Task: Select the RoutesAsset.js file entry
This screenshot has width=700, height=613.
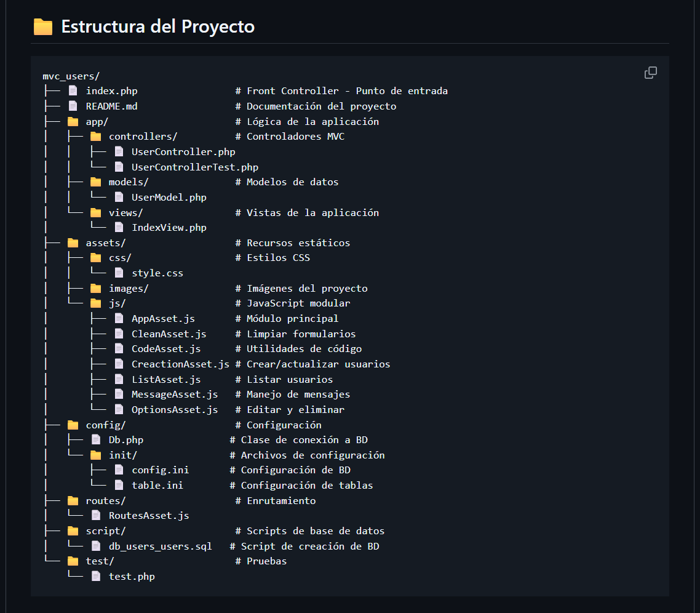Action: pos(149,515)
